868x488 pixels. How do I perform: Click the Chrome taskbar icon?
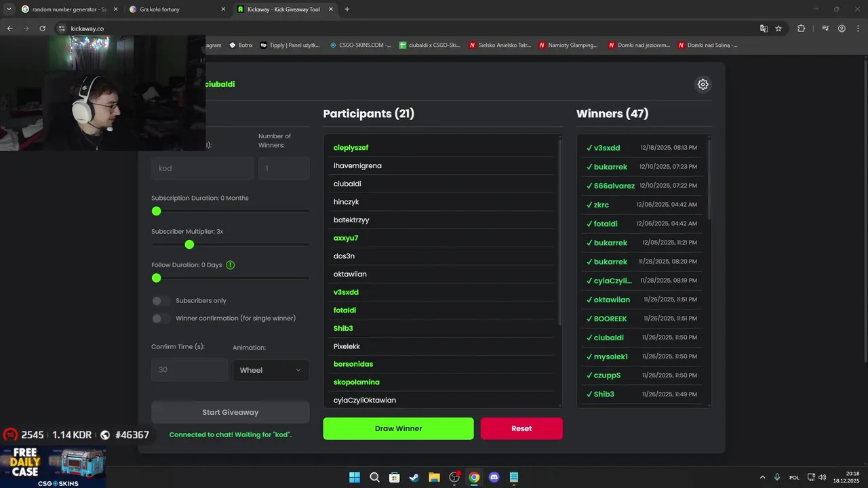tap(474, 477)
